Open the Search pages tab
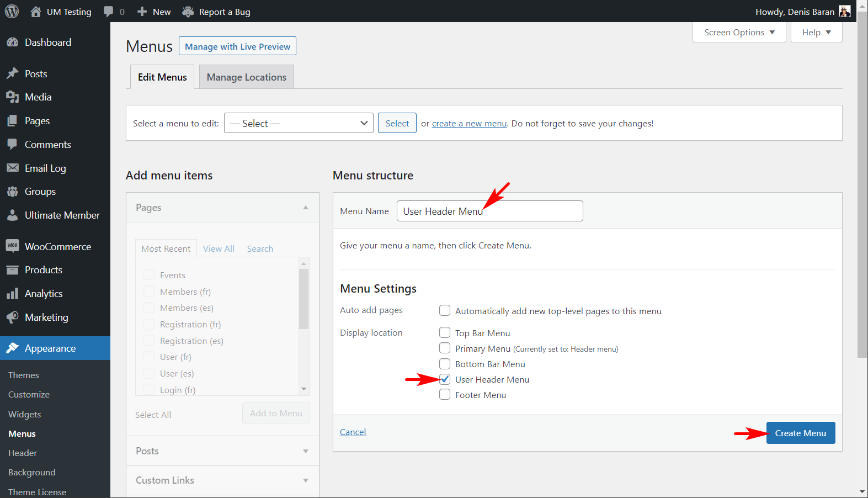Screen dimensions: 868x498 coord(260,248)
